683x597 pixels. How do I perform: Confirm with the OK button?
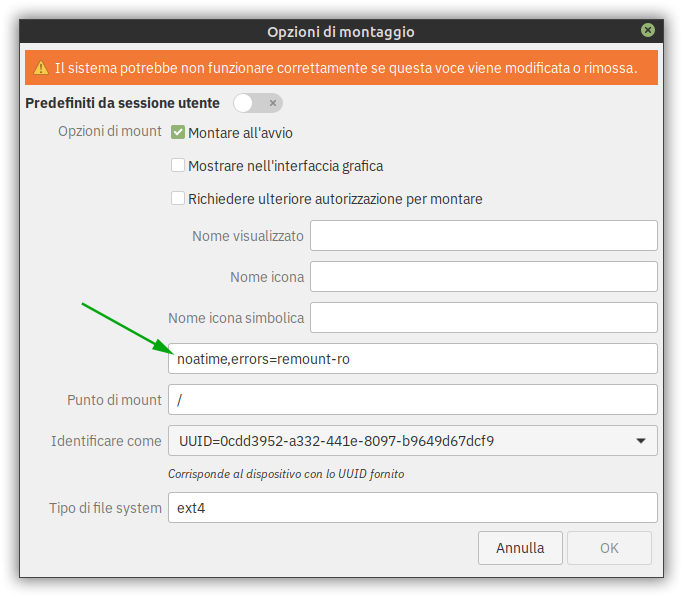tap(609, 548)
